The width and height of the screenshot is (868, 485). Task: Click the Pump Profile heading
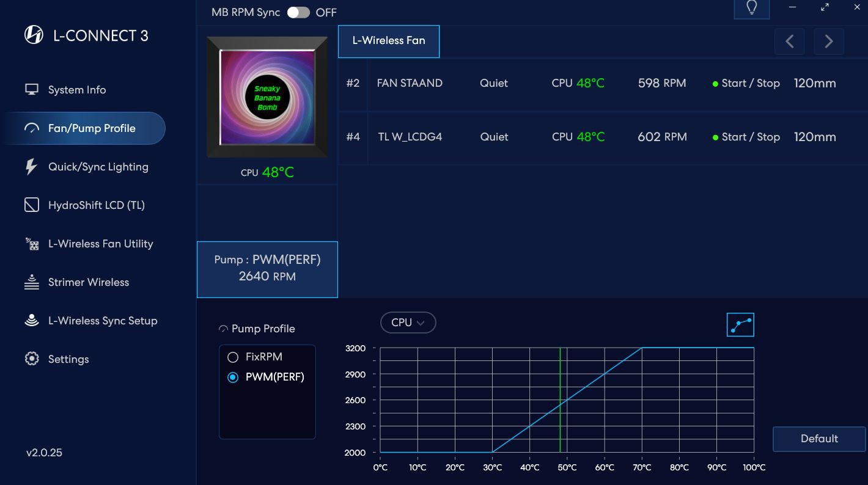click(x=263, y=329)
